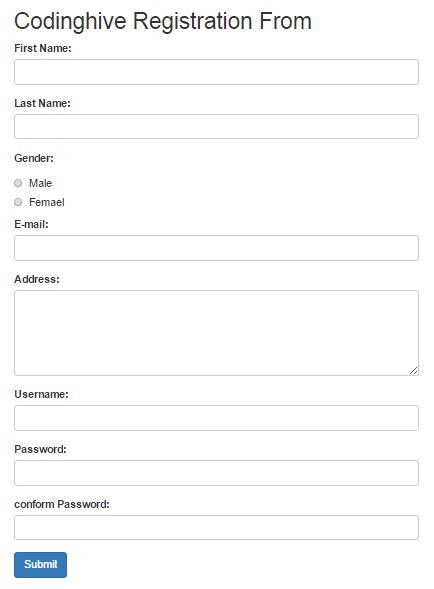The image size is (434, 589).
Task: Click the conform Password label
Action: click(62, 504)
